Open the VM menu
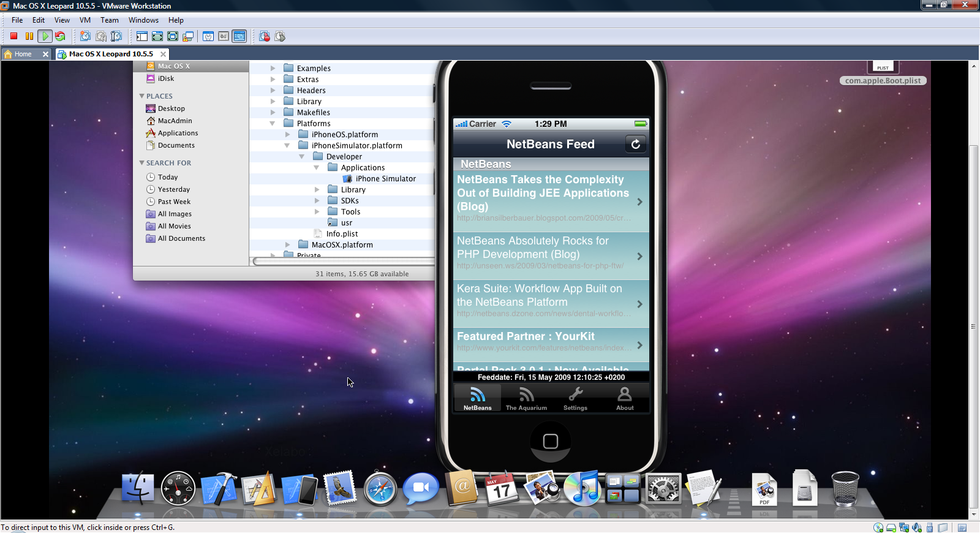 tap(85, 20)
